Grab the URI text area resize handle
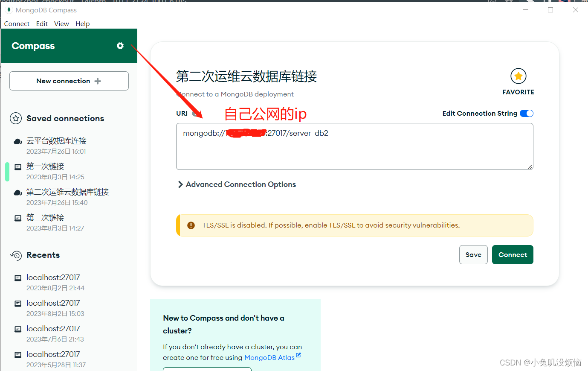Screen dimensions: 588x371 (530, 167)
